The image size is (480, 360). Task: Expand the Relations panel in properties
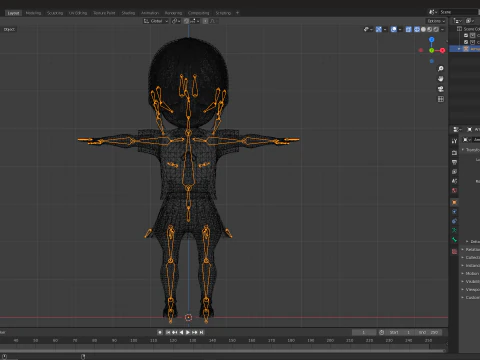tap(471, 249)
